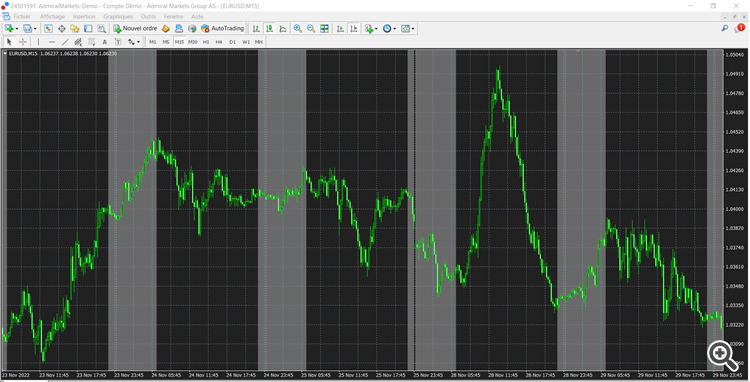The height and width of the screenshot is (382, 750).
Task: Open the Insertion menu
Action: pyautogui.click(x=84, y=16)
